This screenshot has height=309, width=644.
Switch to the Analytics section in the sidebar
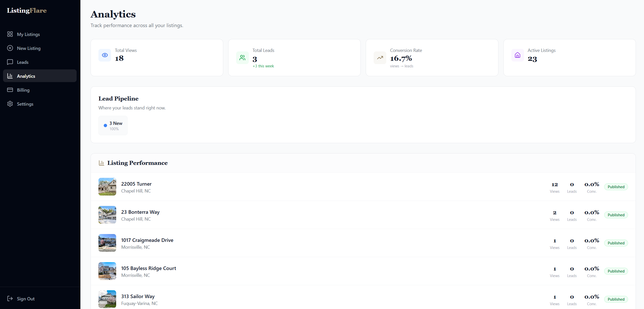pos(26,76)
